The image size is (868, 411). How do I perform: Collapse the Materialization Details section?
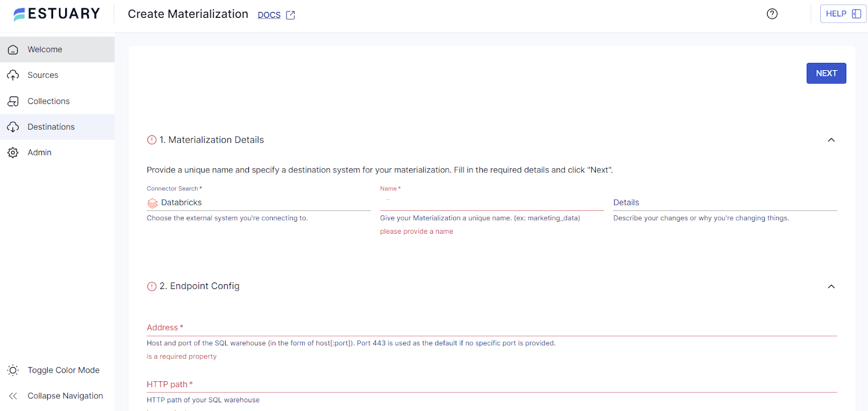(x=831, y=140)
